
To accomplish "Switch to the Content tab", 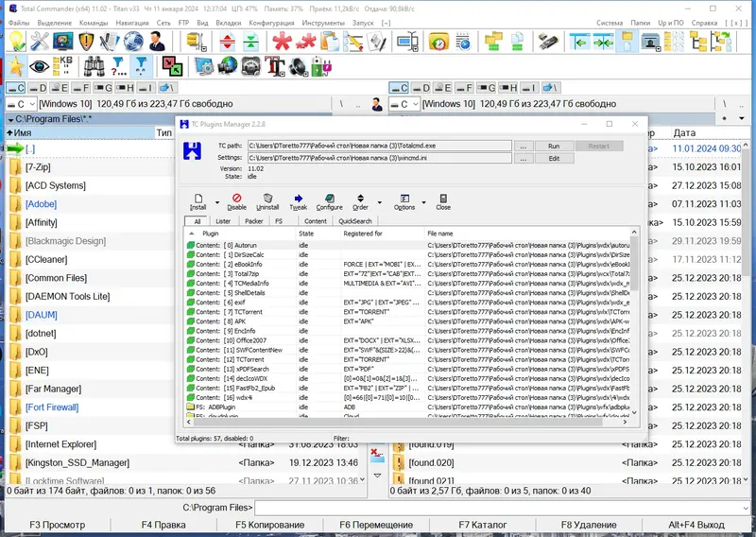I will [316, 221].
